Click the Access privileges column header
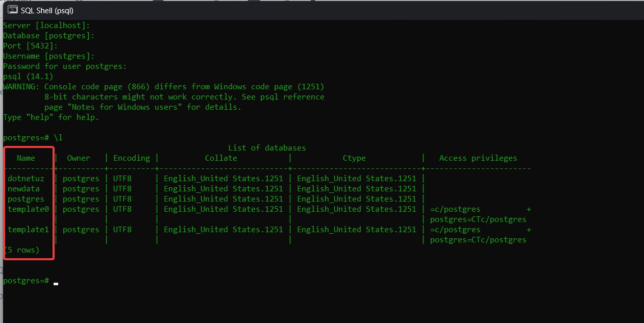The width and height of the screenshot is (644, 323). pyautogui.click(x=478, y=158)
